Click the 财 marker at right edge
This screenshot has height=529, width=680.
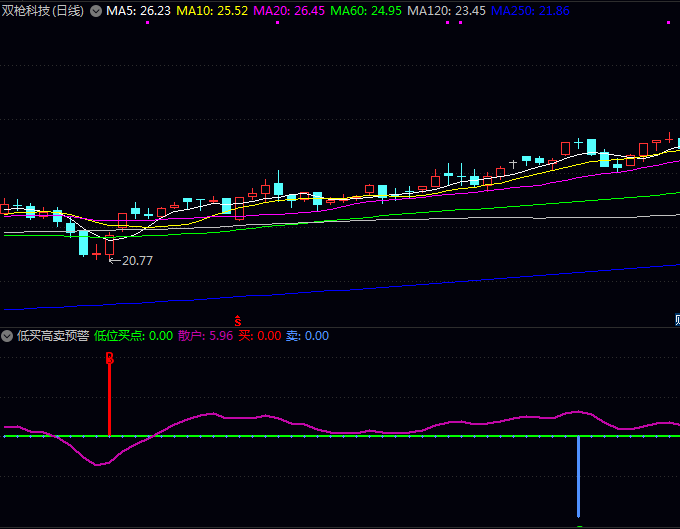click(676, 320)
